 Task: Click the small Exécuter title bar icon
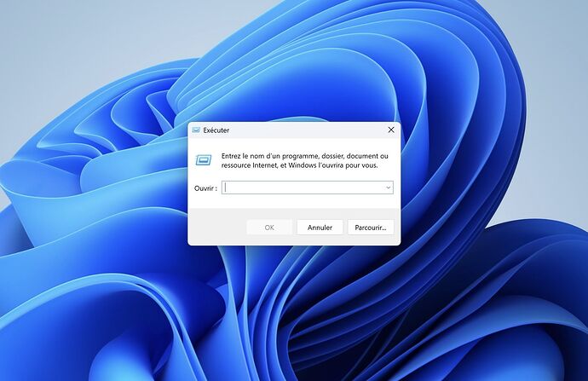[196, 130]
